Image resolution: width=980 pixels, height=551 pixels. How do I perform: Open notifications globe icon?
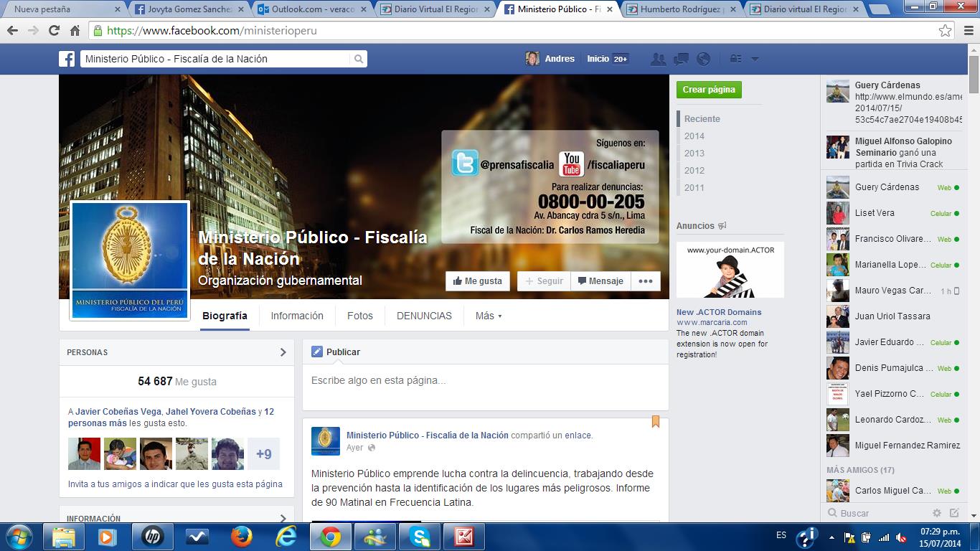(x=703, y=59)
